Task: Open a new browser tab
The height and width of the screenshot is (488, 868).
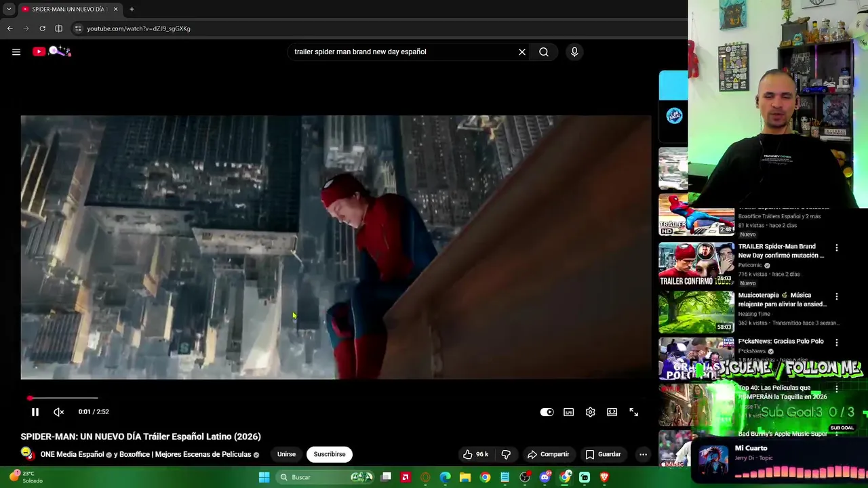Action: (132, 9)
